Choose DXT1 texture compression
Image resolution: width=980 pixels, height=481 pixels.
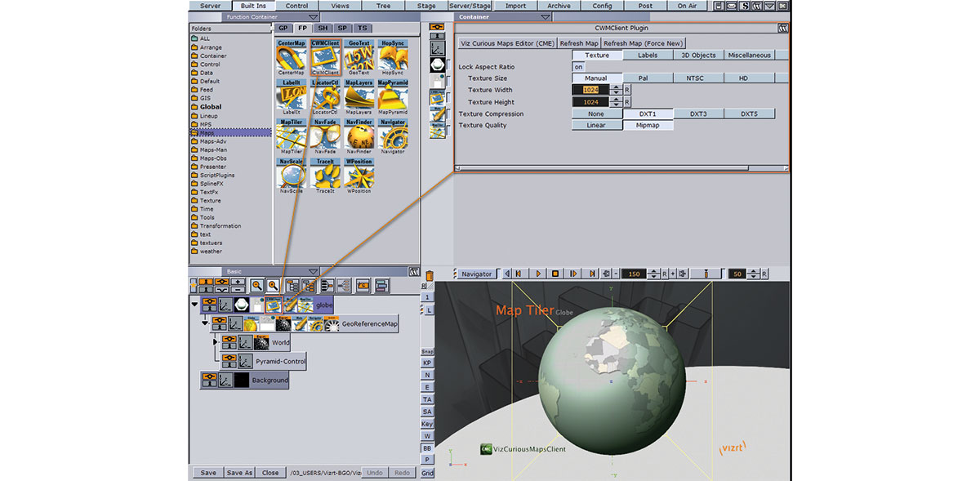point(648,114)
